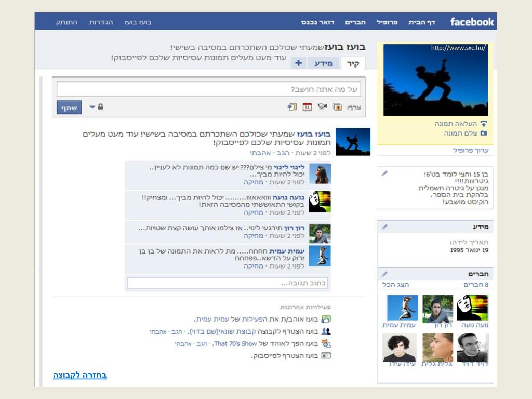Click הגב under the main status post
This screenshot has width=532, height=399.
pyautogui.click(x=283, y=153)
